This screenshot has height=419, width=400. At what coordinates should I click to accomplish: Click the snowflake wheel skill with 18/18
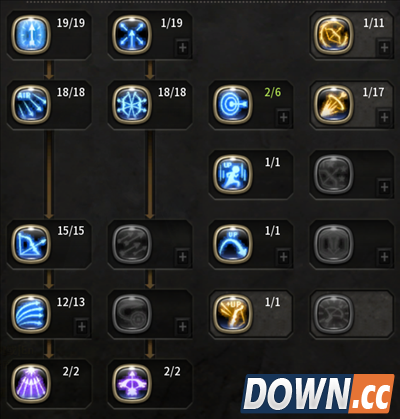point(132,105)
